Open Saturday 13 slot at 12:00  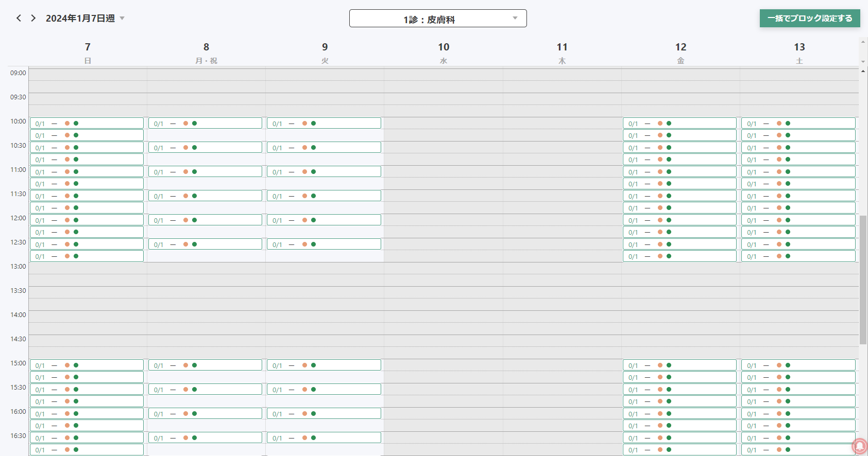point(798,220)
